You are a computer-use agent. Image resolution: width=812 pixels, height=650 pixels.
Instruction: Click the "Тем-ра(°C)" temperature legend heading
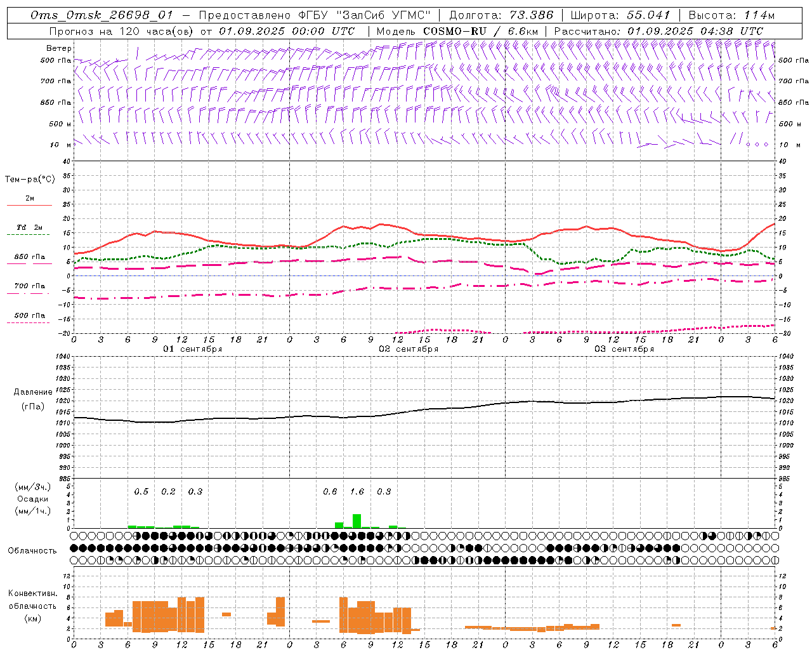pos(30,180)
